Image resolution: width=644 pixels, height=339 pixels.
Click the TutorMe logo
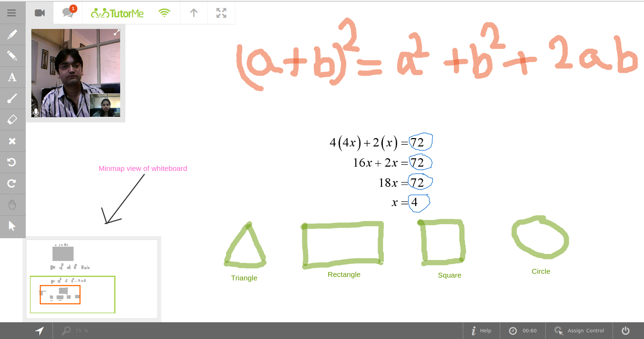(117, 13)
